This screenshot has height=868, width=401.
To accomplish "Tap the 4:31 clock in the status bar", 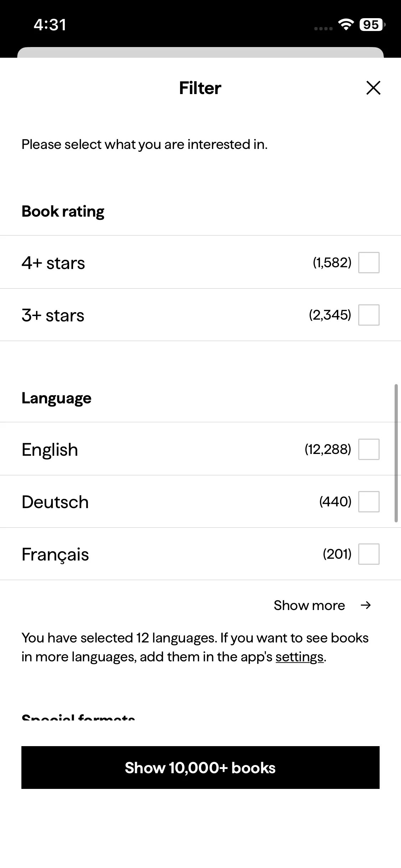I will coord(50,25).
